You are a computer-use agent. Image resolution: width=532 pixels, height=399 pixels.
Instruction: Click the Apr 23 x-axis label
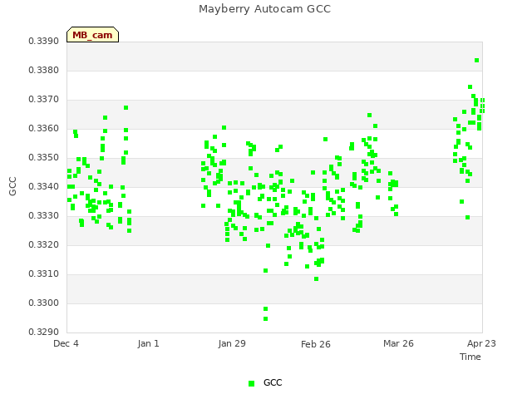tap(481, 343)
